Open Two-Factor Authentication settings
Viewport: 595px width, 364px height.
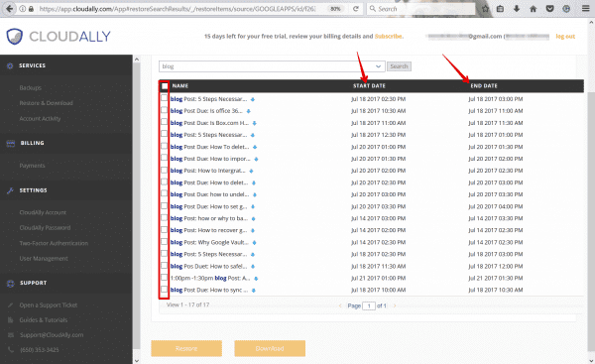pos(54,243)
